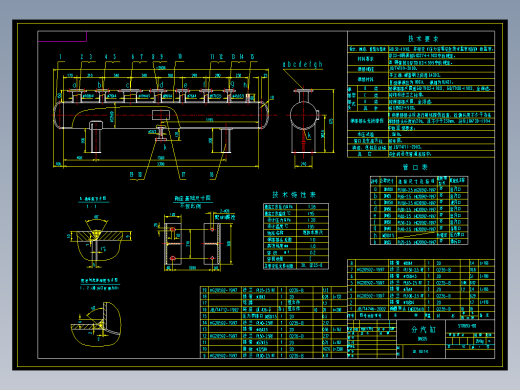Click the 'a b c d e f g h' side-view label
The height and width of the screenshot is (390, 520).
click(x=303, y=64)
